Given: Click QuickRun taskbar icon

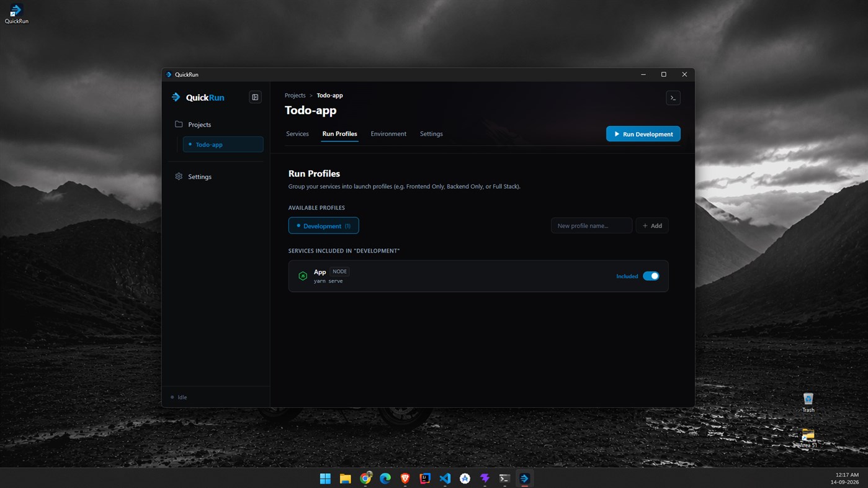Looking at the screenshot, I should click(524, 479).
